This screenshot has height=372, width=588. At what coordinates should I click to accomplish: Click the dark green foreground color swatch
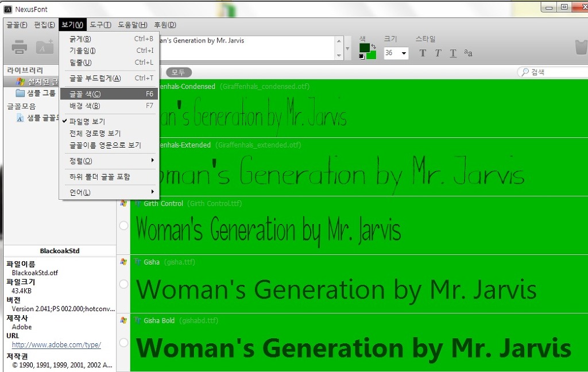tap(364, 48)
